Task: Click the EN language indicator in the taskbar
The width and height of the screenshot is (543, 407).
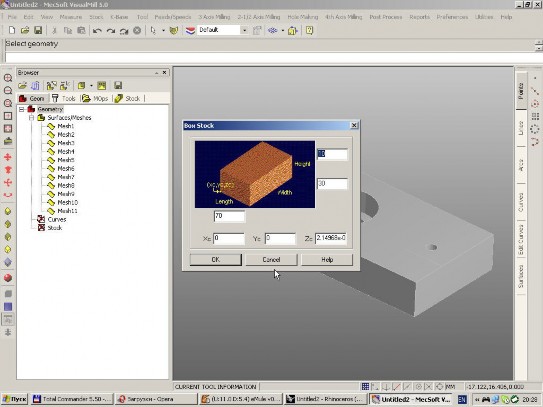Action: tap(462, 399)
